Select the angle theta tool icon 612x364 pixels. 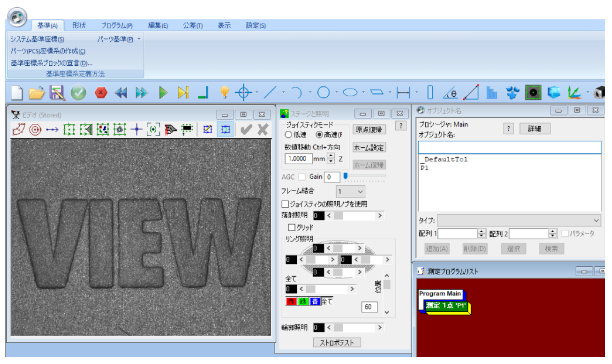click(450, 93)
